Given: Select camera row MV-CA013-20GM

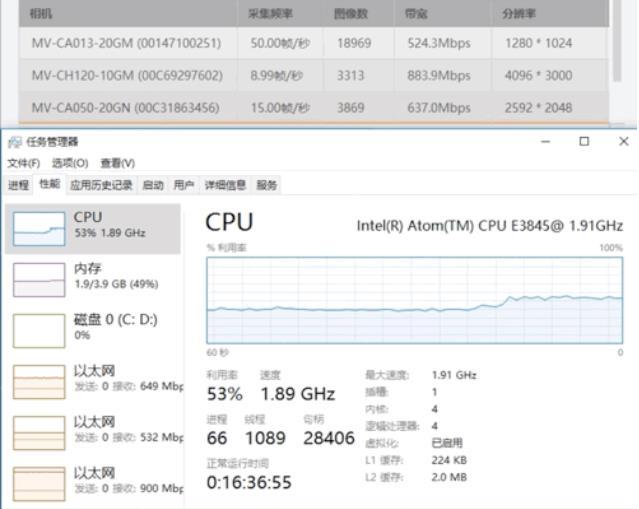Looking at the screenshot, I should tap(125, 43).
